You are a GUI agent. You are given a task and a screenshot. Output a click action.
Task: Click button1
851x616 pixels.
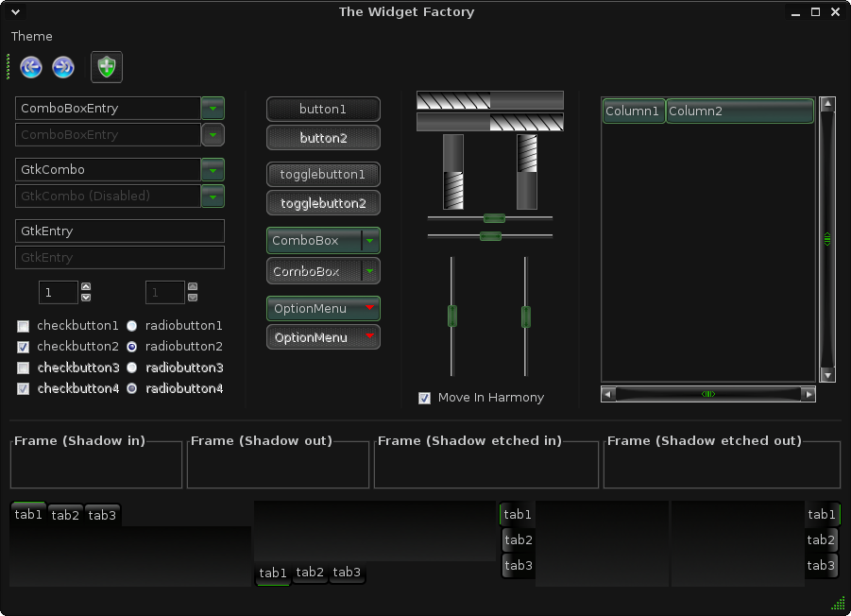click(323, 109)
